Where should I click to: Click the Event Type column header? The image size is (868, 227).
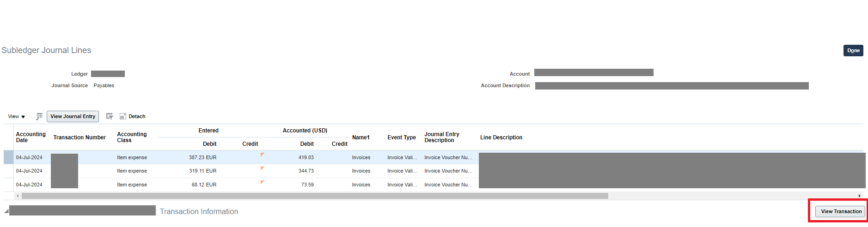pyautogui.click(x=402, y=137)
